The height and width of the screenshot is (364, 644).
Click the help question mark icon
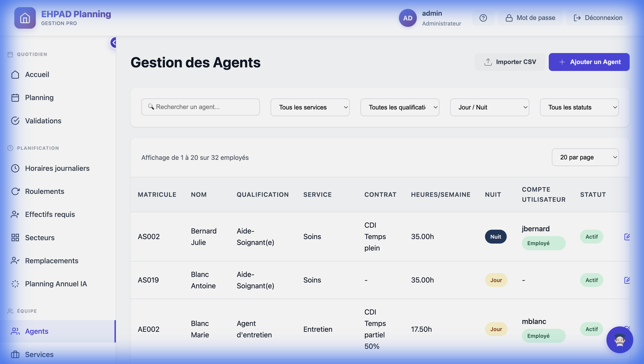click(x=483, y=17)
